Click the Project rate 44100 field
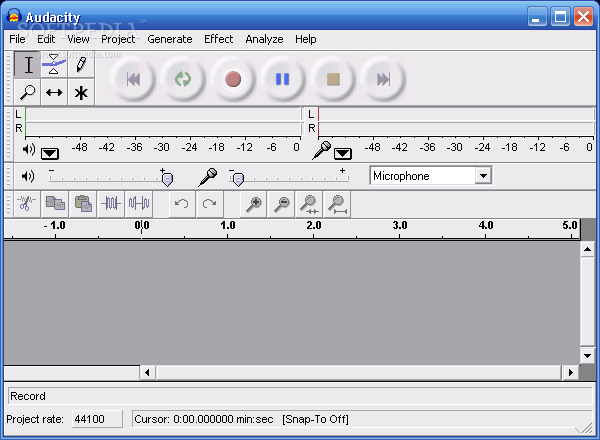 pyautogui.click(x=97, y=419)
